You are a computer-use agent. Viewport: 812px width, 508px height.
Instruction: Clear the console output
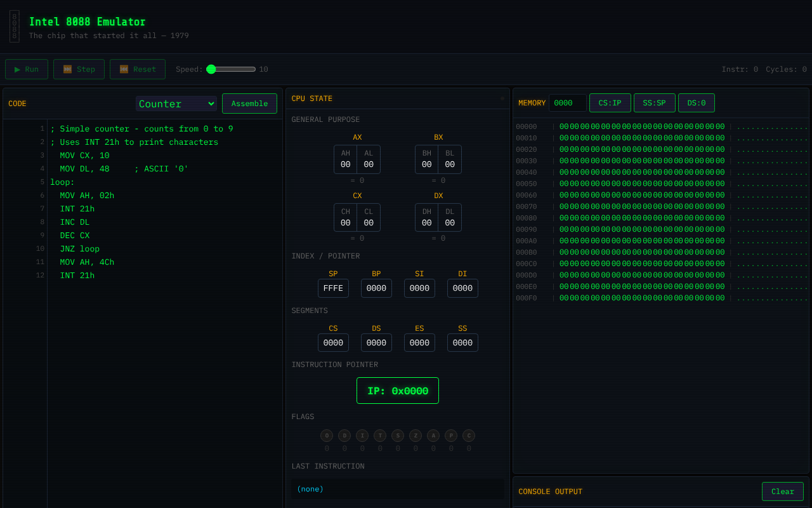point(783,491)
